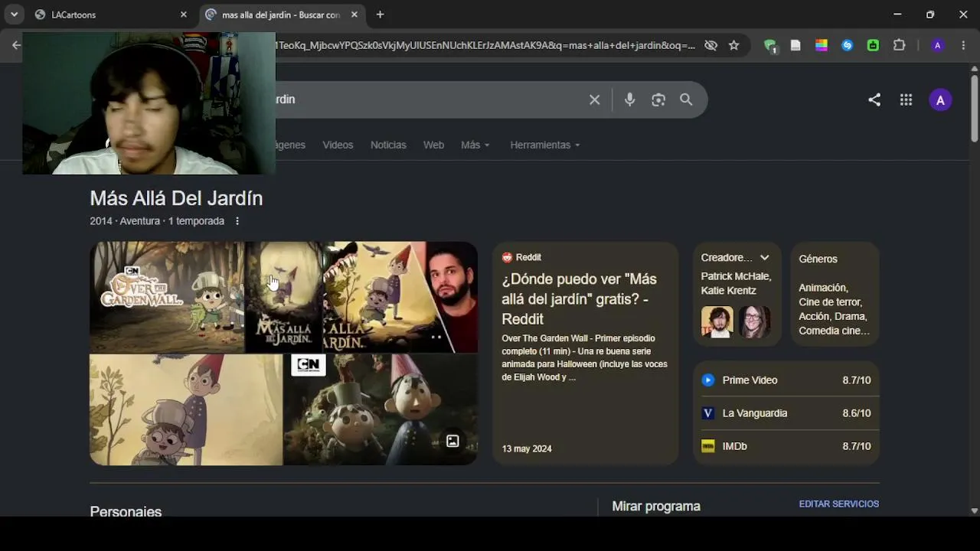Run search with the magnifier icon
The height and width of the screenshot is (551, 980).
pos(686,99)
